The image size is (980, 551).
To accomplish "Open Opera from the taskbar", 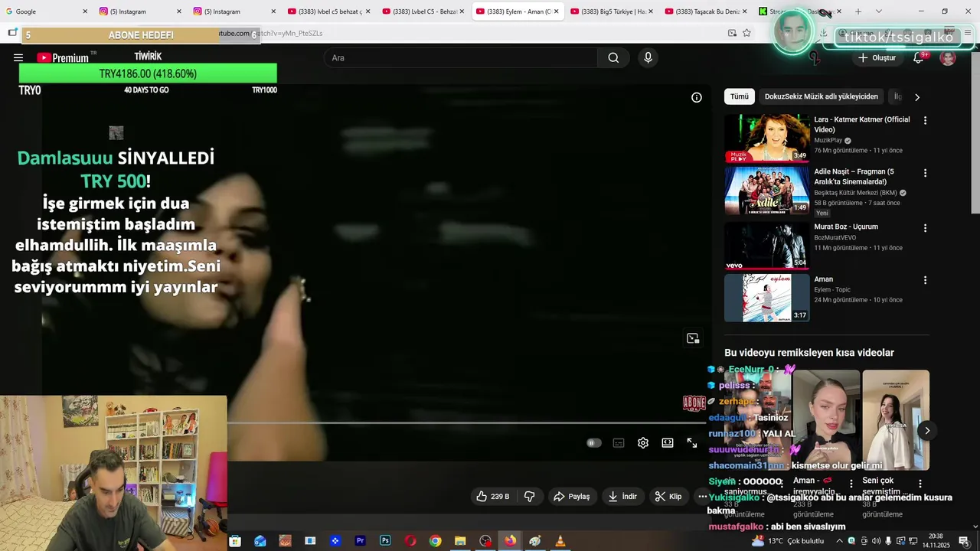I will pos(410,541).
